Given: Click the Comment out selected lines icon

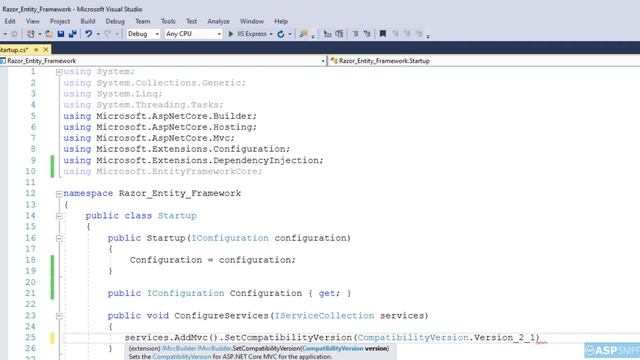Looking at the screenshot, I should [x=355, y=34].
